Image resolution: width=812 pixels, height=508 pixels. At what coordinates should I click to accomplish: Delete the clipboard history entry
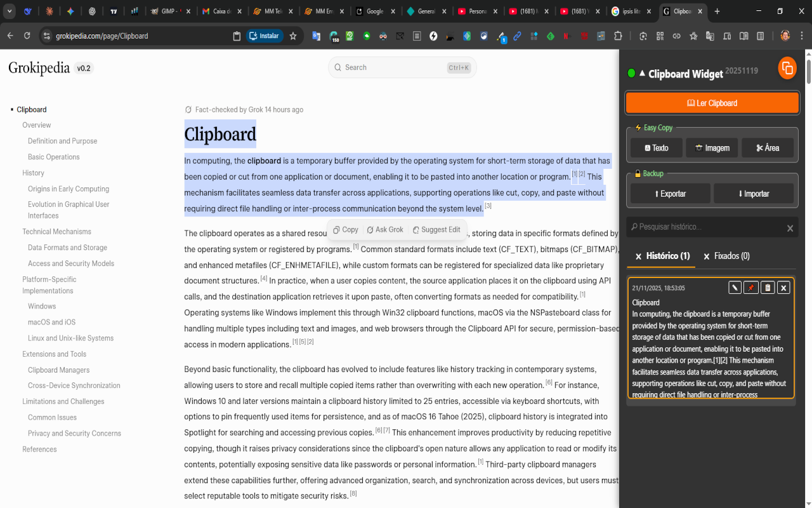click(x=783, y=288)
